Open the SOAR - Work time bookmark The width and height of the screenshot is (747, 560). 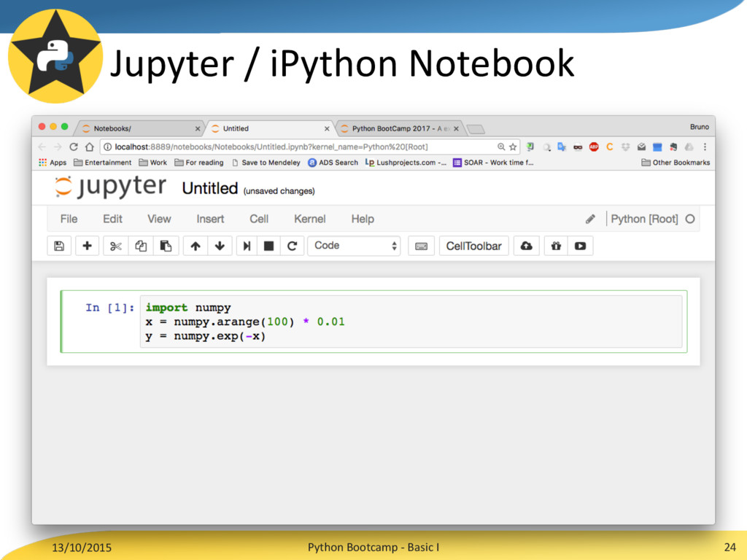[493, 163]
